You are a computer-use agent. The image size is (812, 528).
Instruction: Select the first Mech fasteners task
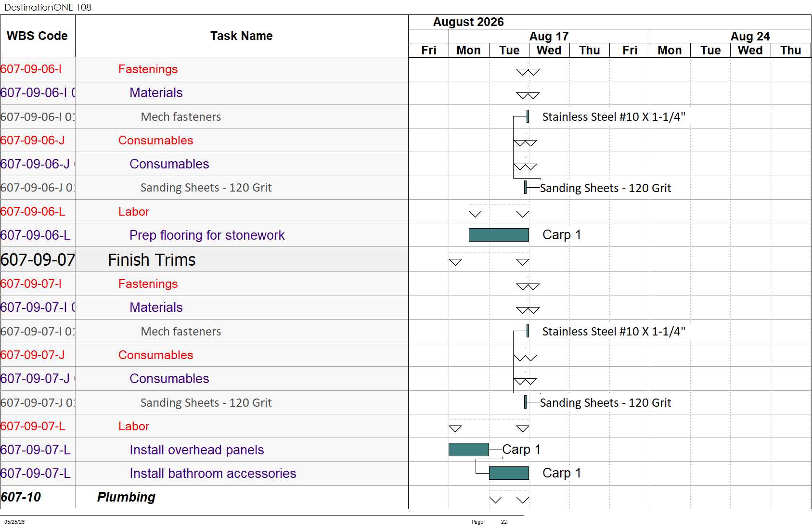181,117
